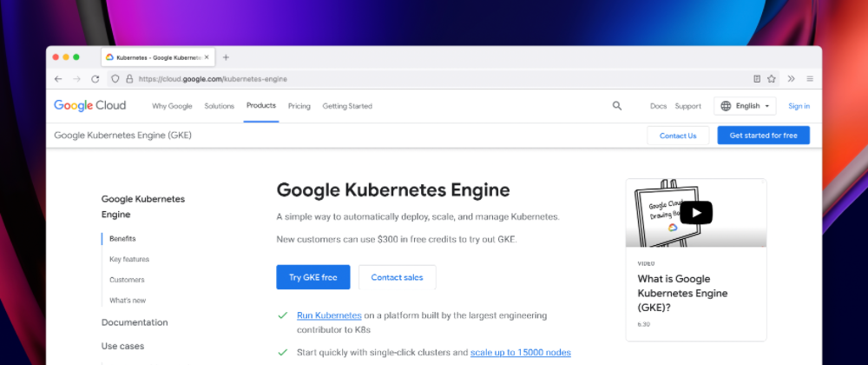Open Use cases in the sidebar
This screenshot has height=365, width=868.
click(122, 346)
